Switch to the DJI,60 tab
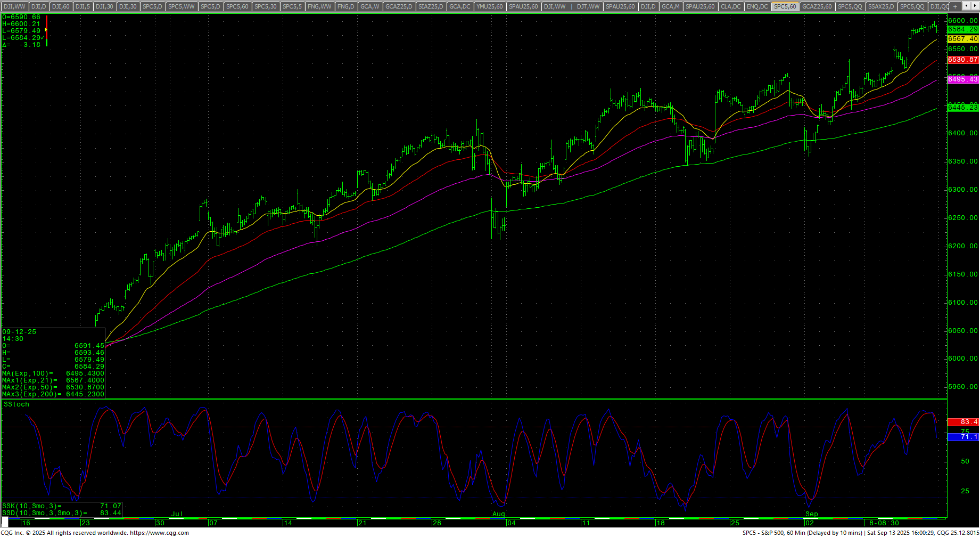Screen dimensions: 980x537 tap(60, 6)
